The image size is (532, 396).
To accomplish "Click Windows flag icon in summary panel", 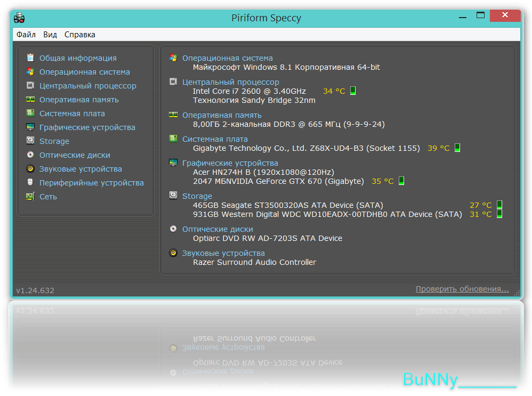I will [173, 58].
